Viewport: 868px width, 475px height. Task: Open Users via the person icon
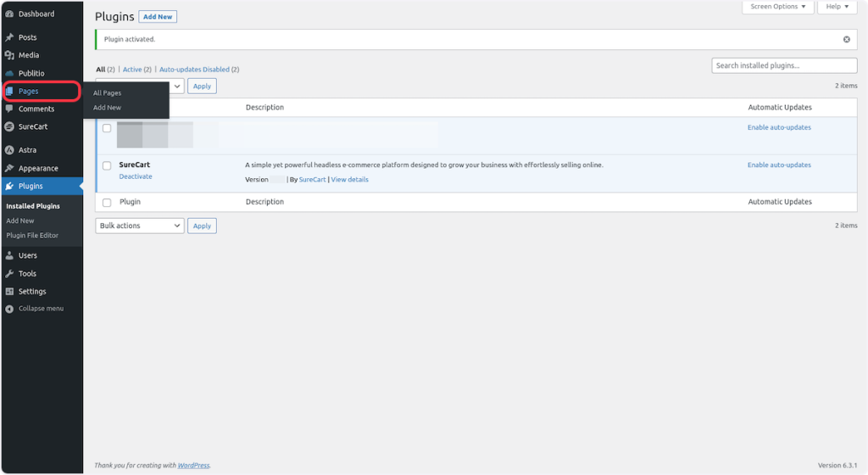(x=9, y=255)
